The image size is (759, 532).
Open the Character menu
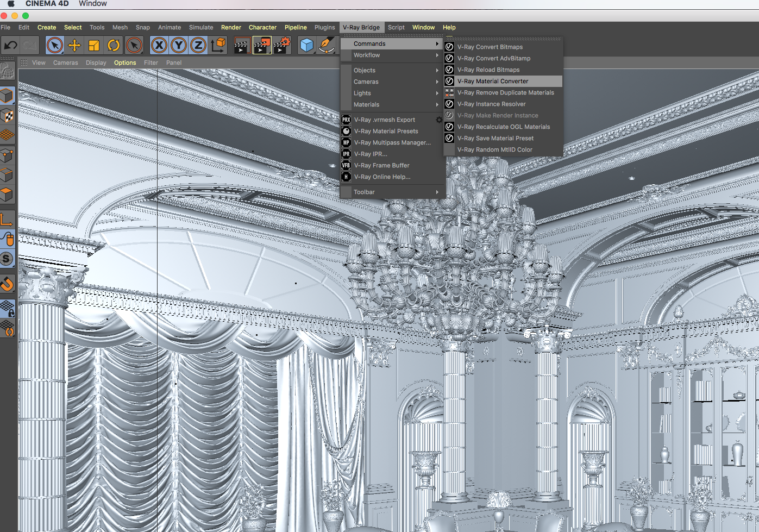[x=262, y=27]
